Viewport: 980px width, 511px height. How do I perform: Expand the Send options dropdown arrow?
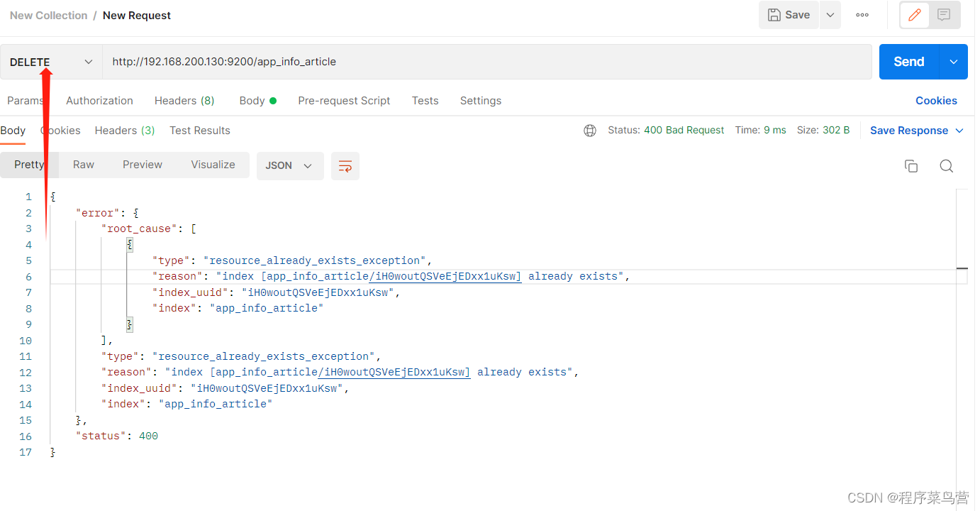(x=954, y=62)
